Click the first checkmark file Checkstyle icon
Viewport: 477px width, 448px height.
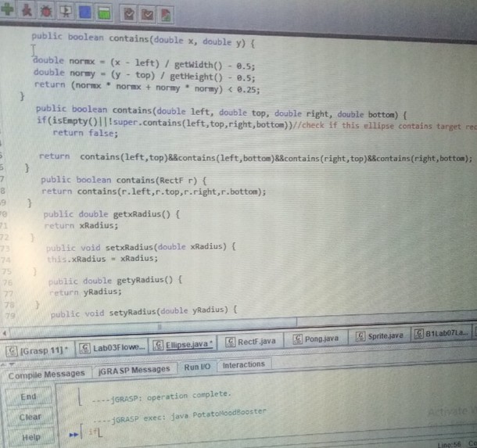point(129,14)
